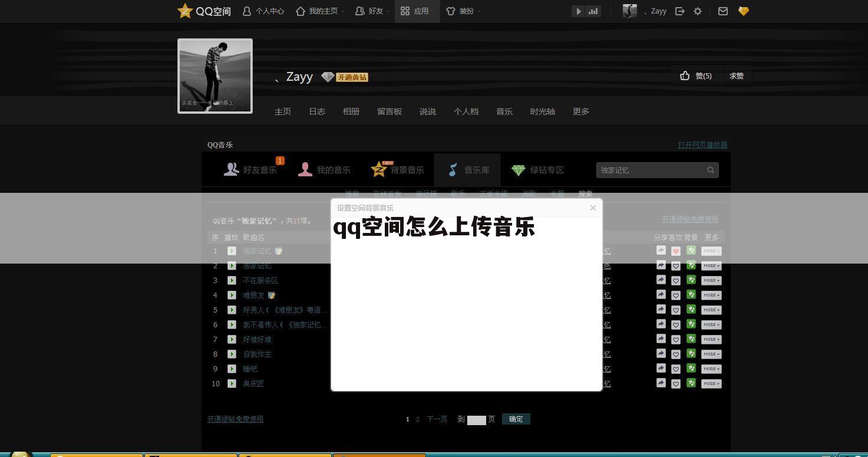Play song 不在服务区
The image size is (868, 457).
pyautogui.click(x=232, y=281)
